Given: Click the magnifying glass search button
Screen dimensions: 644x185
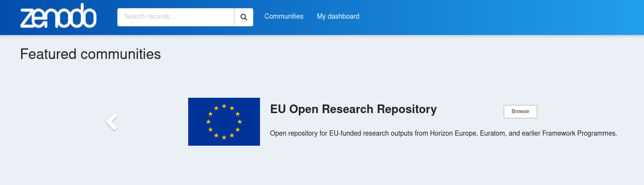Looking at the screenshot, I should click(244, 17).
